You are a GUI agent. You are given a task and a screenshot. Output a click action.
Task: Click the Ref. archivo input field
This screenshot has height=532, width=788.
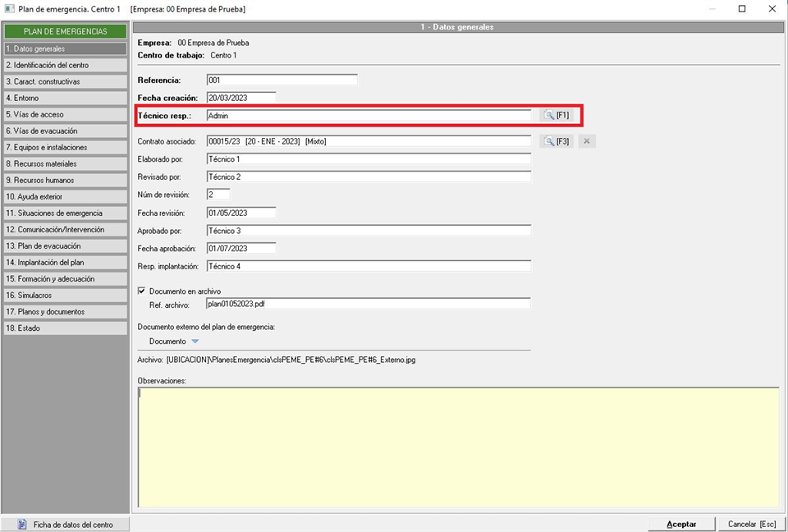(368, 304)
